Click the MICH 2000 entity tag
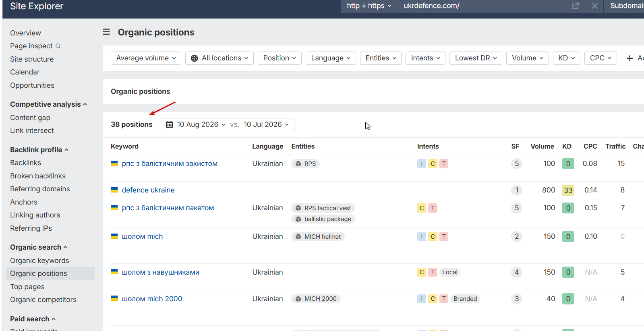This screenshot has height=331, width=644. (x=316, y=299)
